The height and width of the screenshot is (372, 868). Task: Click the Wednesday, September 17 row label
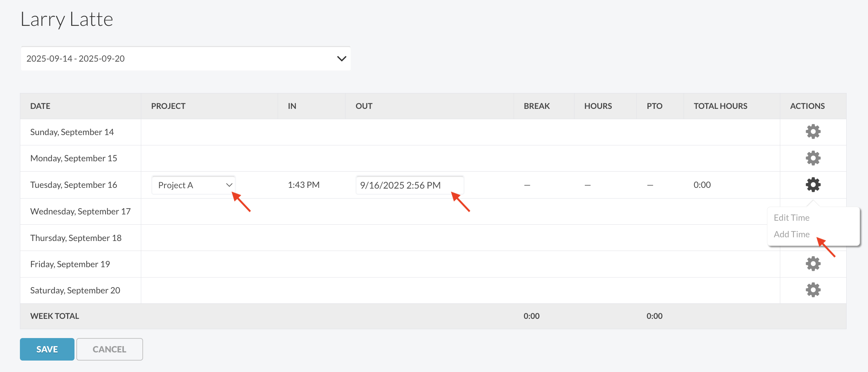coord(80,211)
